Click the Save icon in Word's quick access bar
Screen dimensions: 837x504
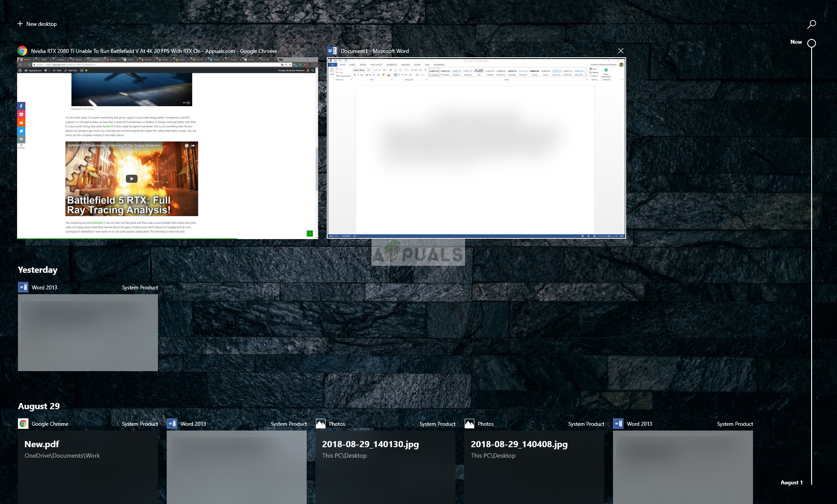335,61
